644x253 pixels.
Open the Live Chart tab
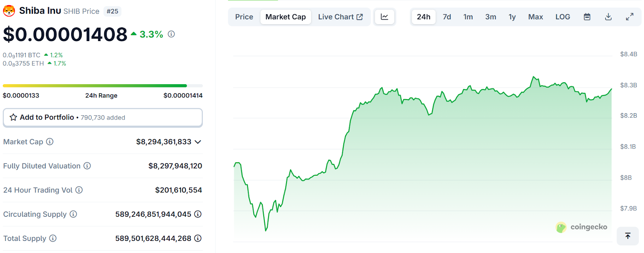pos(341,17)
